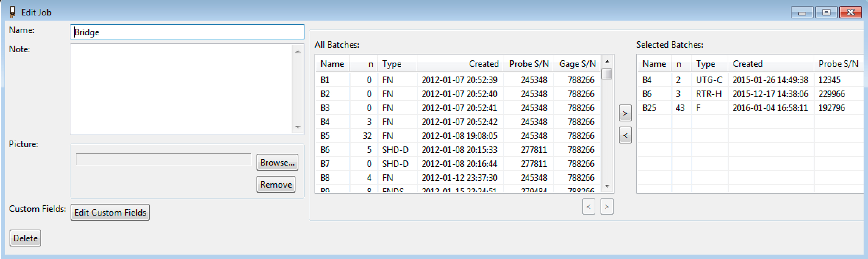The height and width of the screenshot is (259, 868).
Task: Open Edit Custom Fields
Action: (110, 213)
